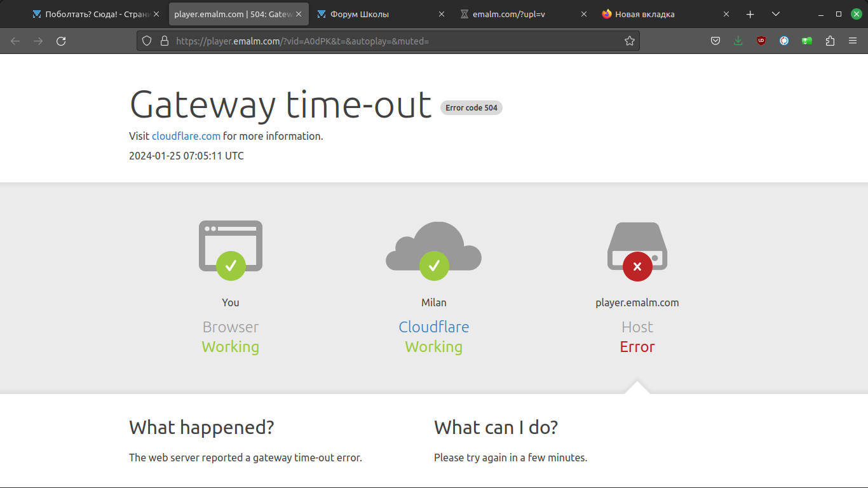Click the blue round extension icon

(x=784, y=41)
